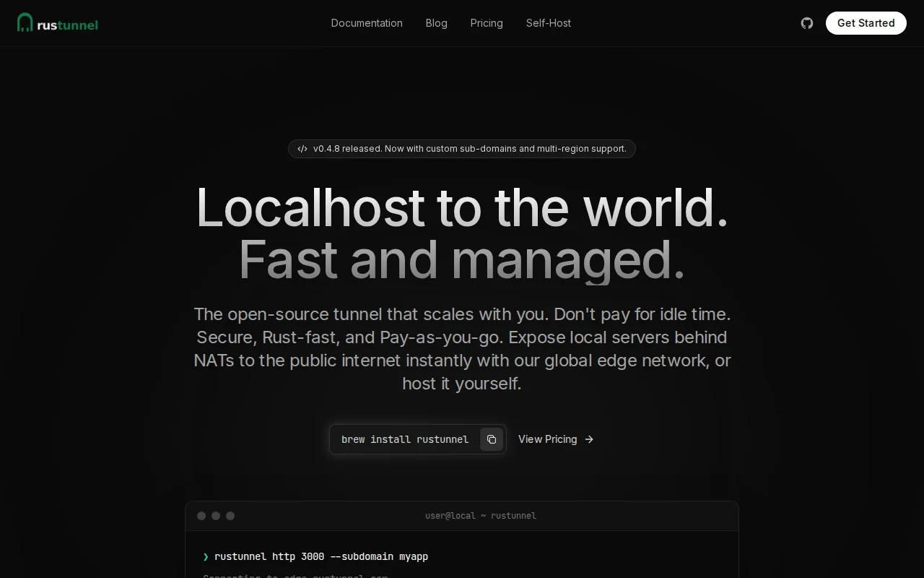
Task: Open the v0.4.8 released announcement badge
Action: [462, 149]
